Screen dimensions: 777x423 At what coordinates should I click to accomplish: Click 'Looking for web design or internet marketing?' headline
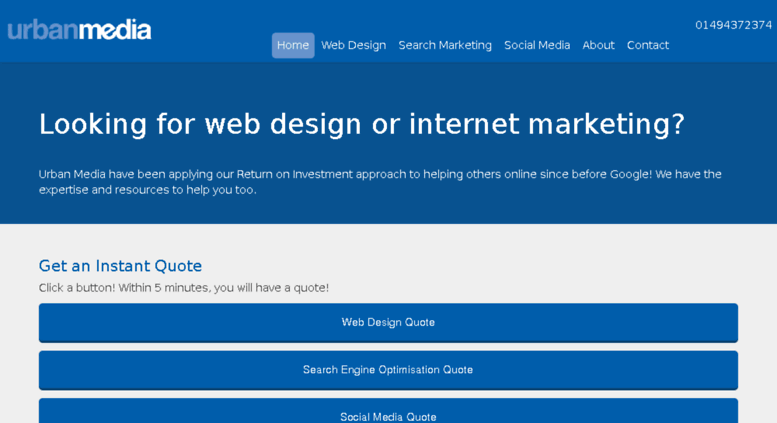click(x=362, y=124)
